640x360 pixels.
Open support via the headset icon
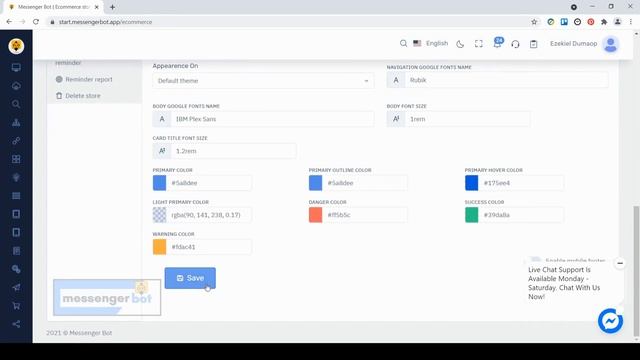(515, 44)
